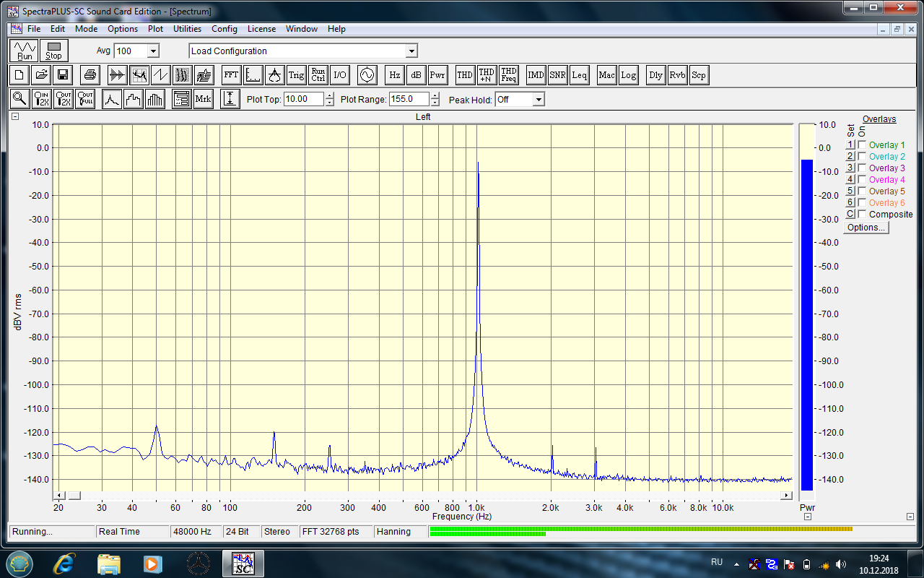The image size is (924, 578).
Task: Open the FFT settings icon
Action: 231,74
